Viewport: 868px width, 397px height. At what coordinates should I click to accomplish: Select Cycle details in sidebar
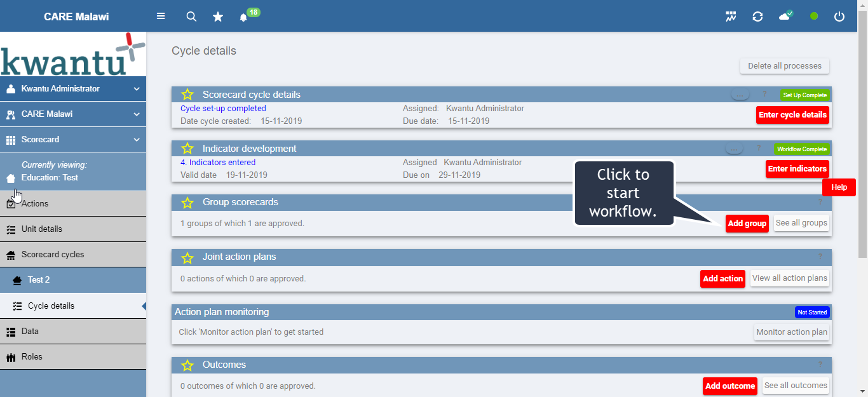73,306
